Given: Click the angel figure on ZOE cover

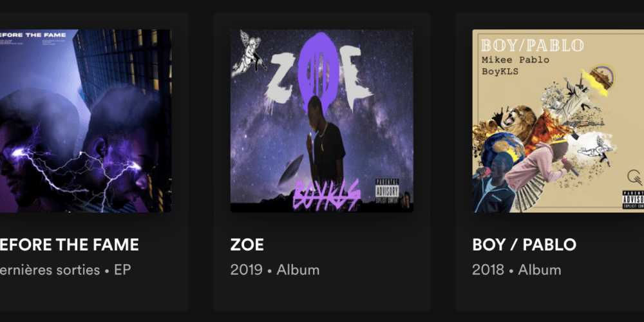Looking at the screenshot, I should 249,54.
